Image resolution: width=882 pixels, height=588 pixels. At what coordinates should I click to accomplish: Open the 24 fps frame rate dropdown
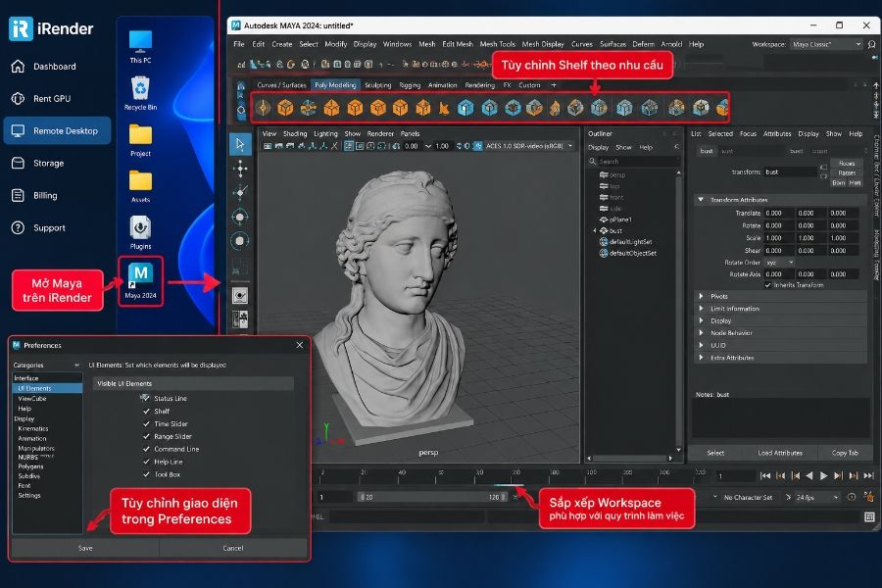point(818,498)
